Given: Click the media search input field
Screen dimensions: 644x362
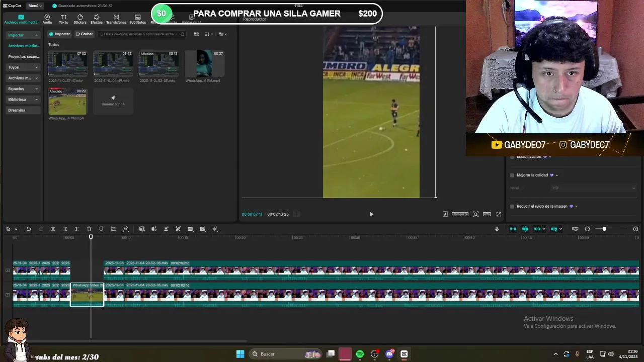Looking at the screenshot, I should tap(142, 34).
